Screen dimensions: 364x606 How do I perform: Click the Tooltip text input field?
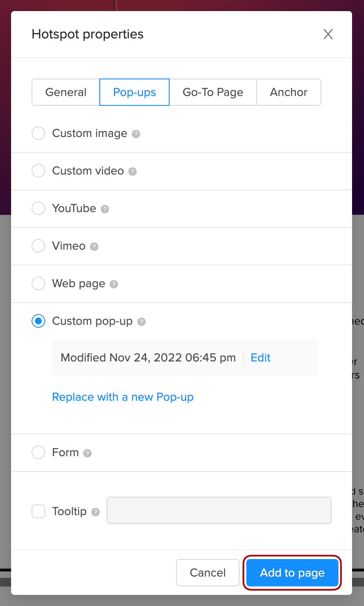[219, 510]
